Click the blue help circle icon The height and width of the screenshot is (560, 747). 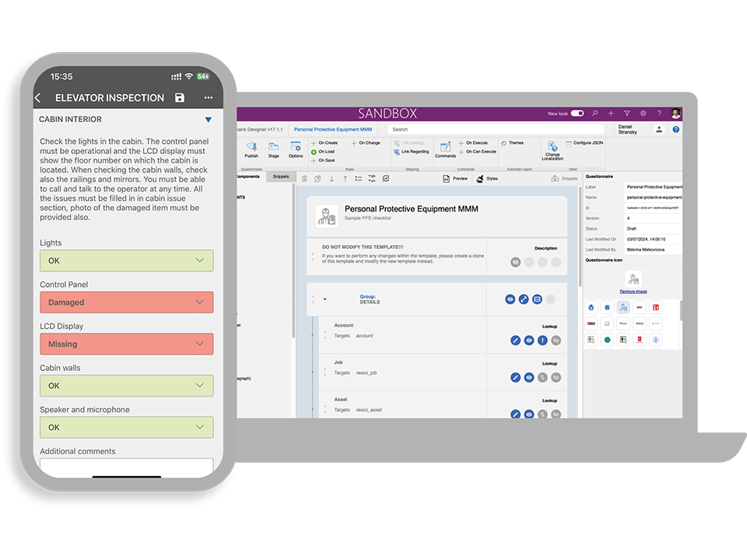point(676,130)
